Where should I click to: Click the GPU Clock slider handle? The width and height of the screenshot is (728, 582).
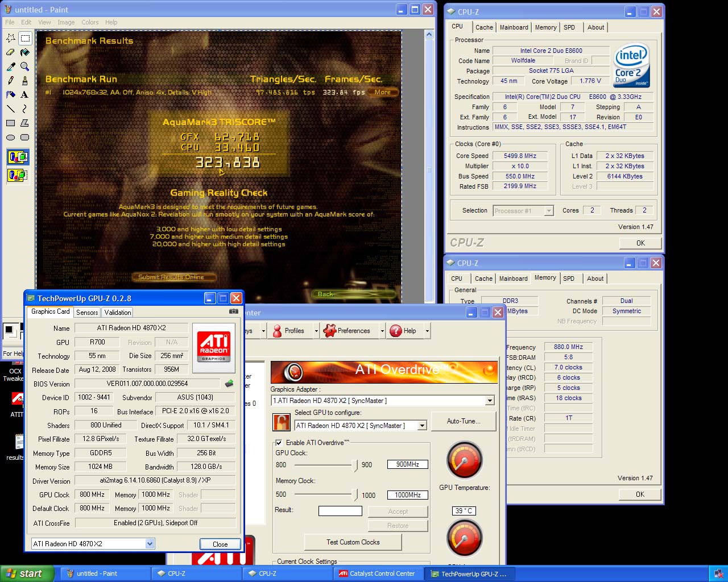pos(356,465)
